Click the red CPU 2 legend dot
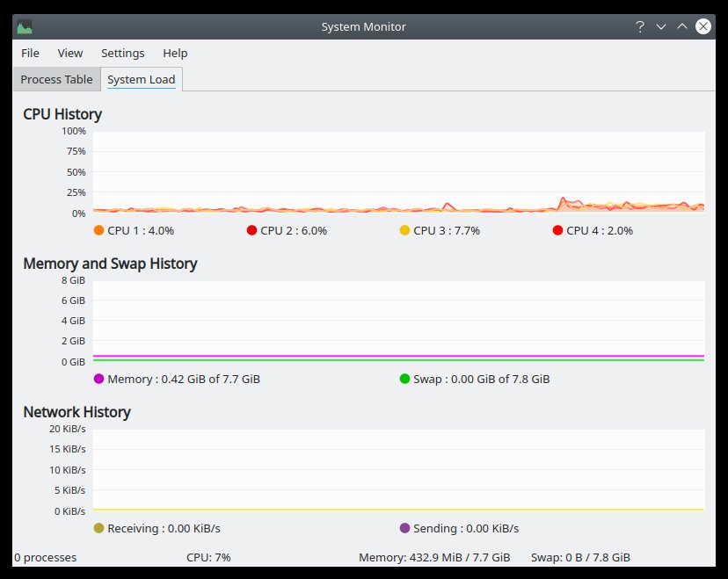Screen dimensions: 728x579 click(x=251, y=230)
